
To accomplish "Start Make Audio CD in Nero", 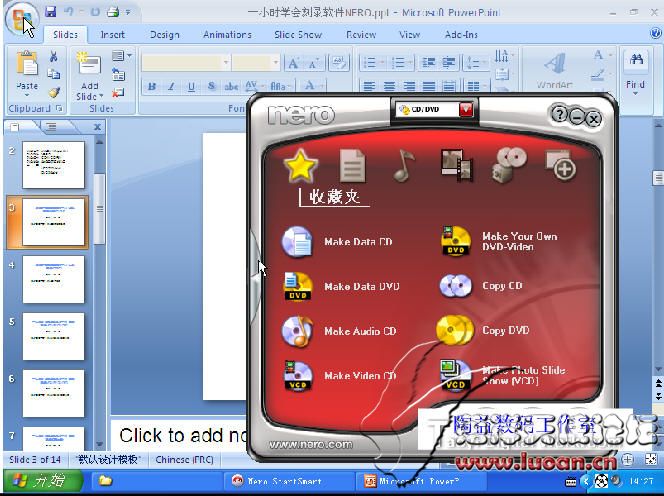I will tap(339, 331).
